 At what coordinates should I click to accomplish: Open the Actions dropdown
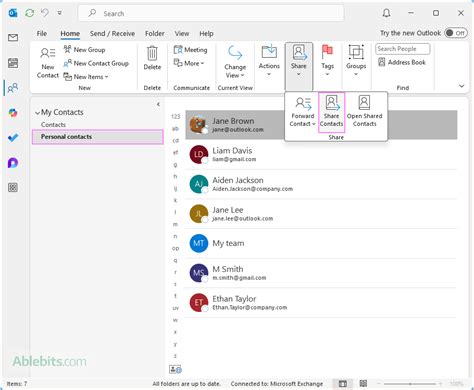[x=269, y=60]
